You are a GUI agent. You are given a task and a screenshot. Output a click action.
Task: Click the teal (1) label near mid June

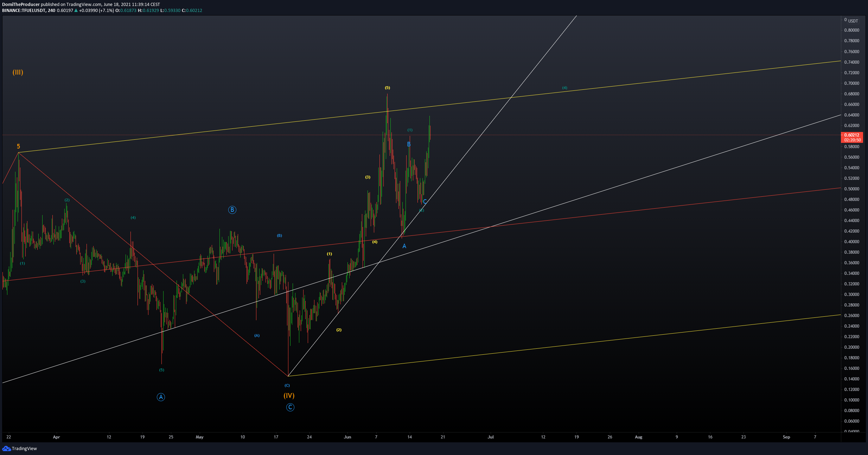click(410, 130)
